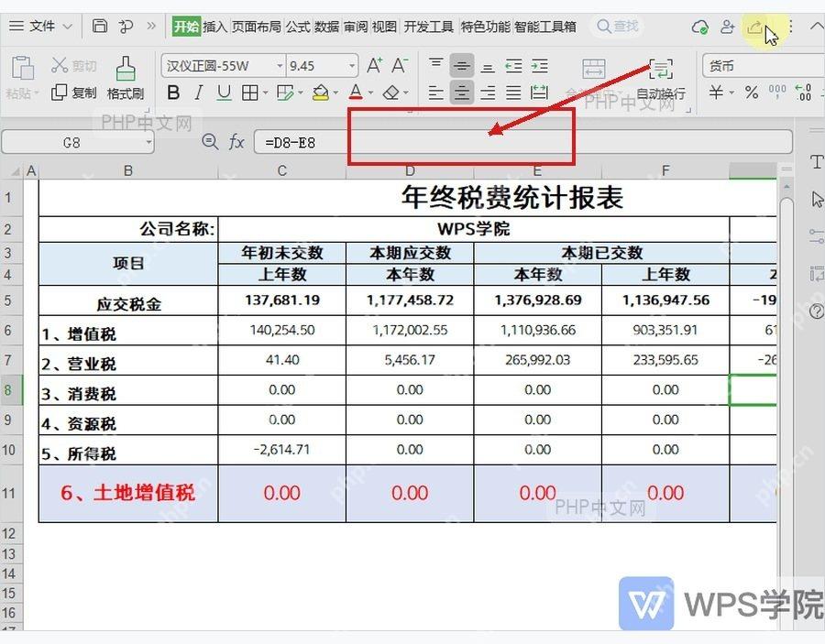The width and height of the screenshot is (825, 644).
Task: Set top vertical alignment
Action: pyautogui.click(x=435, y=65)
